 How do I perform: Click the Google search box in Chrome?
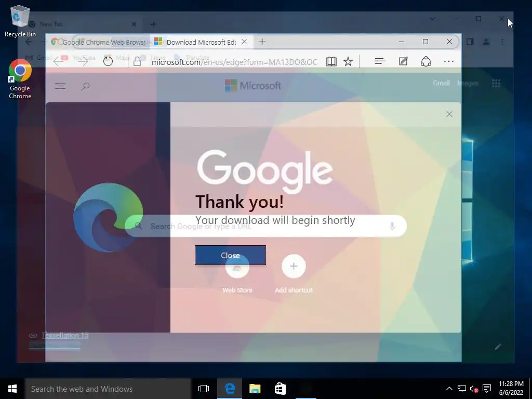pos(265,226)
